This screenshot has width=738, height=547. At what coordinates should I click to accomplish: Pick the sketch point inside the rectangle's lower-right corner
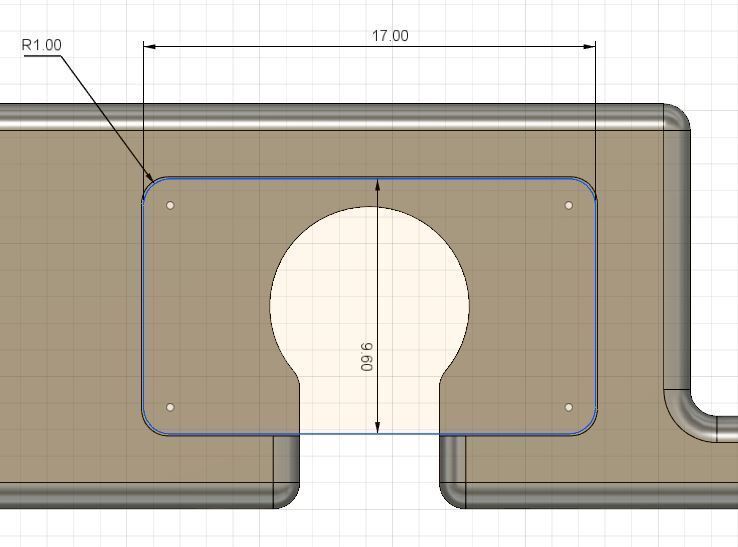point(569,407)
